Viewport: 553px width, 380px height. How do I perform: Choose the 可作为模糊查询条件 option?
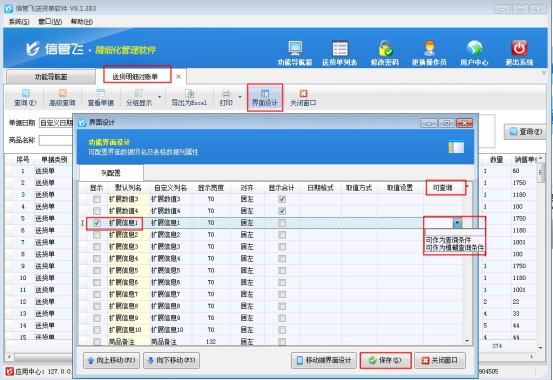455,248
